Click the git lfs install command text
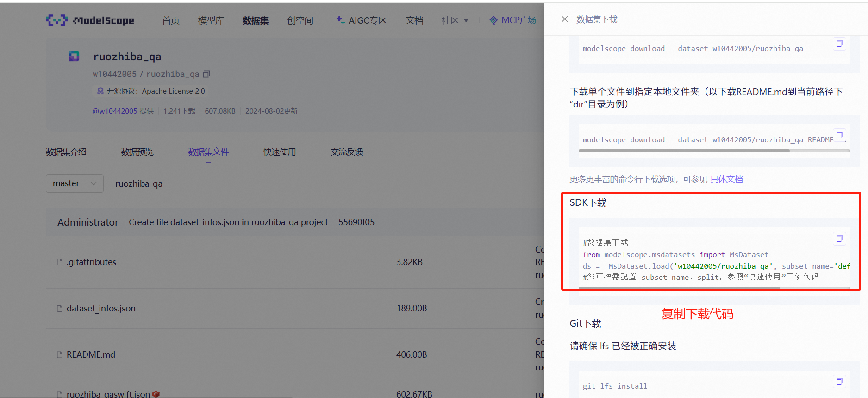Screen dimensions: 868x398 (615, 386)
